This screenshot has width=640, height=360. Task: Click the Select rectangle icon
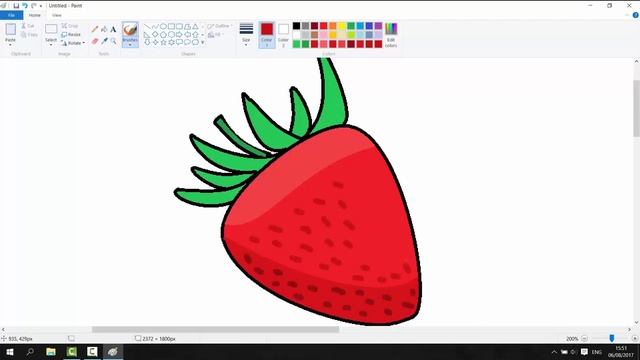pos(51,29)
